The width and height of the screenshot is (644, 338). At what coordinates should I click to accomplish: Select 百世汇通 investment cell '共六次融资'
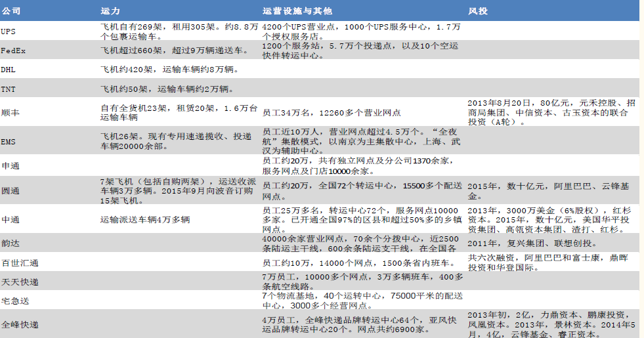(x=548, y=263)
